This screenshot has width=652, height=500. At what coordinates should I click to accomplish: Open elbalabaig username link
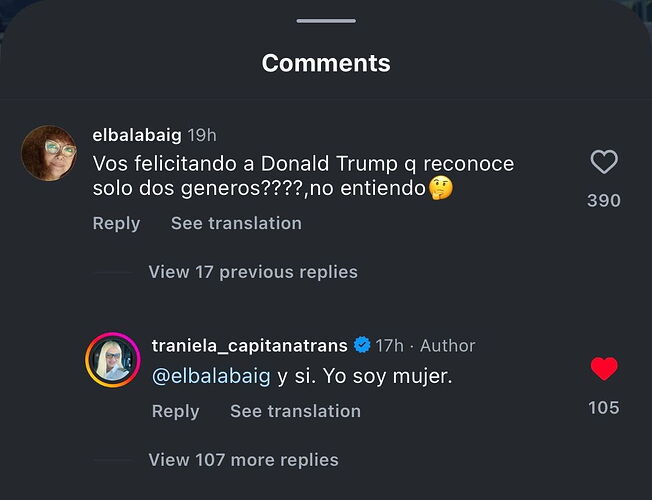pos(137,135)
